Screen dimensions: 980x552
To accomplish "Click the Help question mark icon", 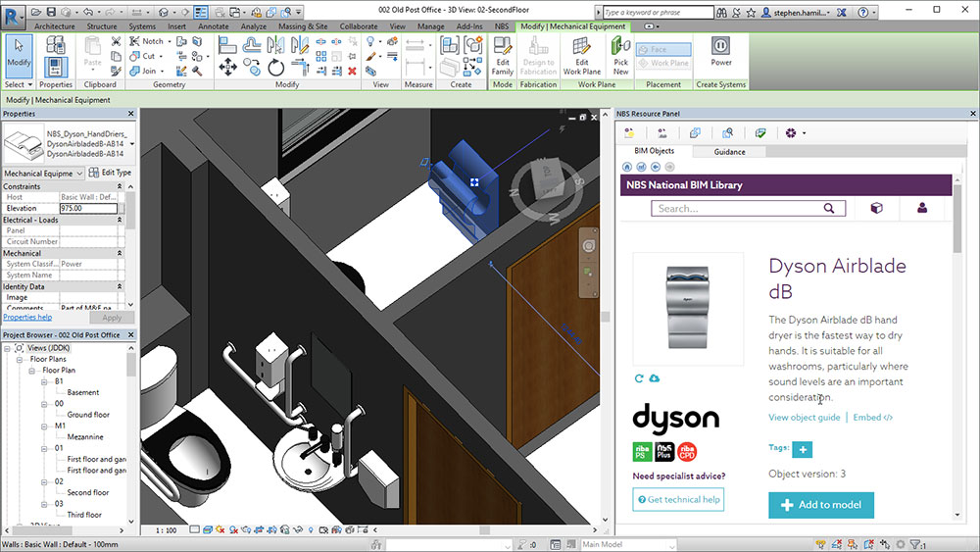I will pos(863,12).
